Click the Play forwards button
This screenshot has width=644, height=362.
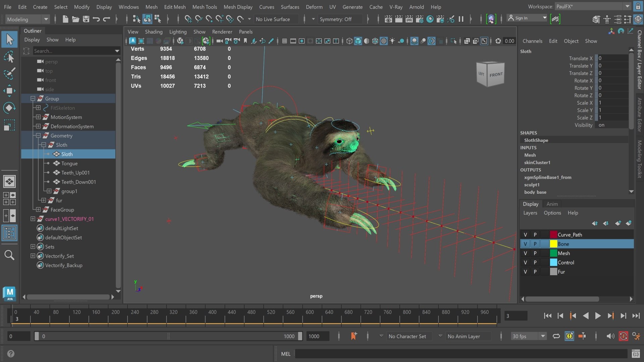(598, 316)
